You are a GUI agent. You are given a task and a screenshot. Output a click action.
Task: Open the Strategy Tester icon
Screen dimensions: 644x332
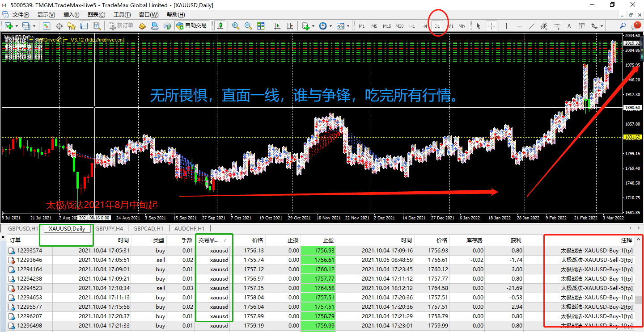pos(96,26)
